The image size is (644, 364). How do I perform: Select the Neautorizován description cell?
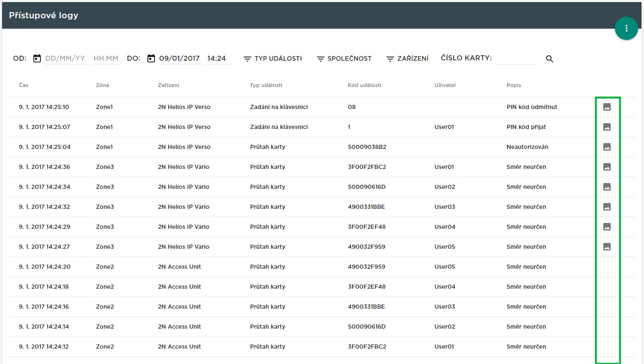(527, 147)
